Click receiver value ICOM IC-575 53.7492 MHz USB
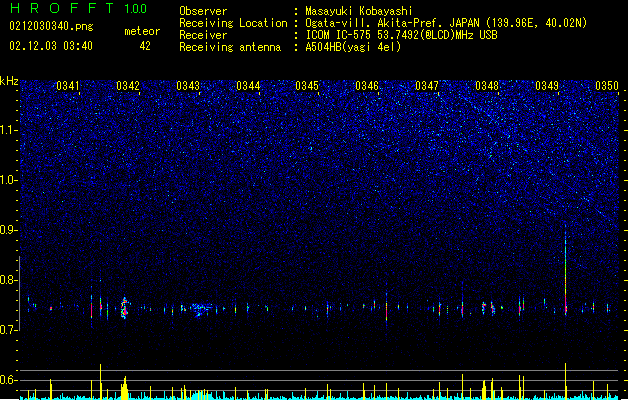Viewport: 629px width, 400px height. (x=402, y=35)
